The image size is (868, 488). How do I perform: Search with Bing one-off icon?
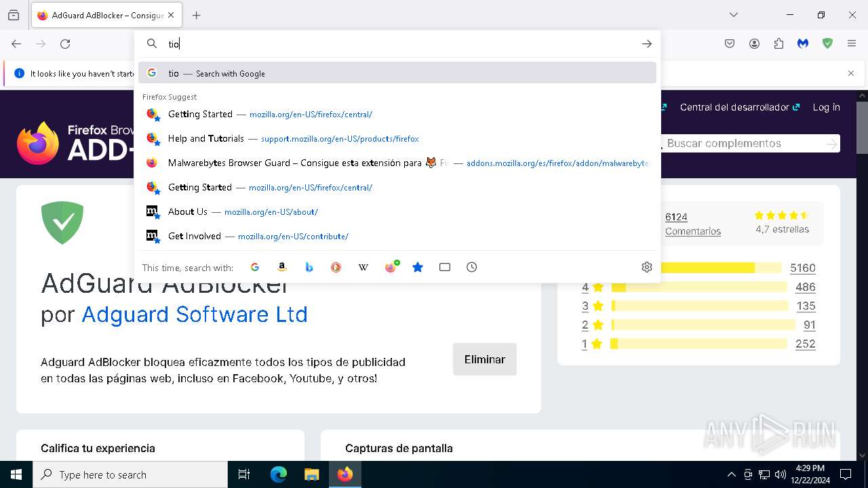[x=309, y=267]
